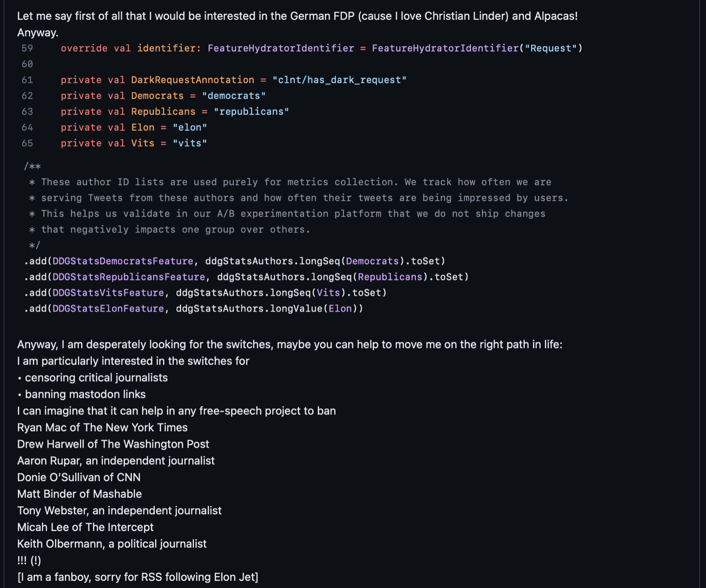The height and width of the screenshot is (588, 706).
Task: Click the comment line starting "These author ID lists"
Action: pyautogui.click(x=295, y=182)
